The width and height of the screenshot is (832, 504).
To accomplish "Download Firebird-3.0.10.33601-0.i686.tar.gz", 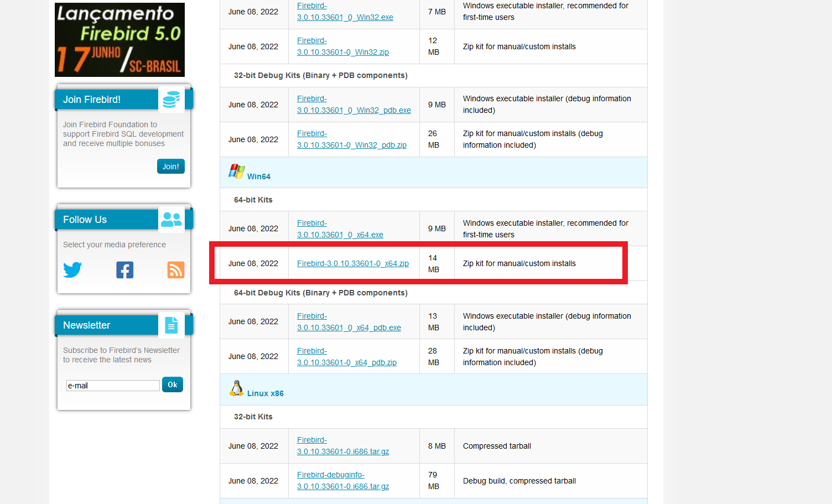I will [x=343, y=446].
